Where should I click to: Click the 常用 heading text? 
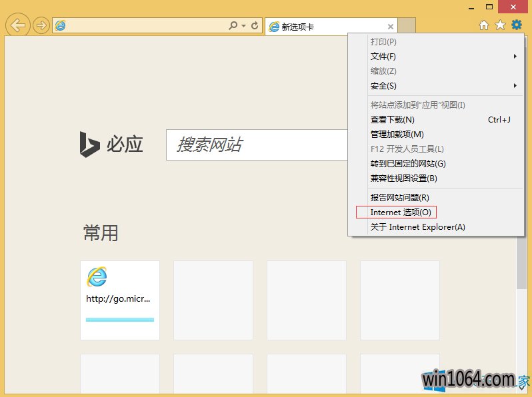(x=101, y=233)
